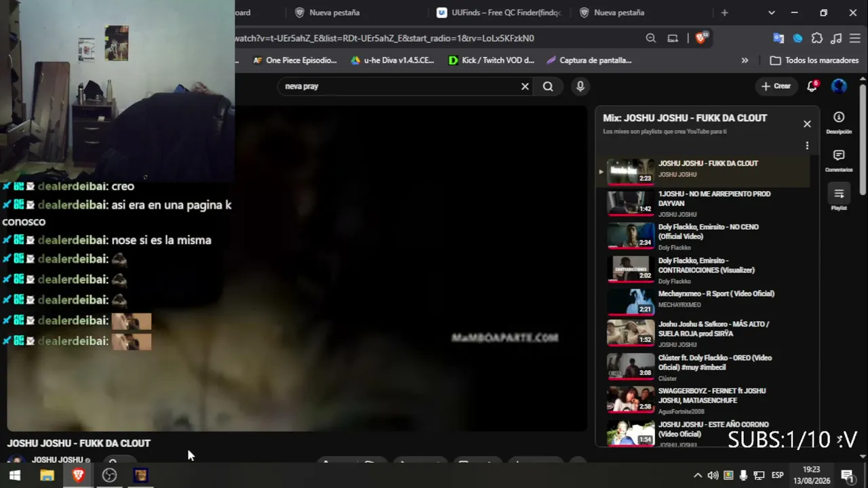Open the Extensions puzzle-piece menu
This screenshot has width=868, height=488.
pyautogui.click(x=817, y=38)
